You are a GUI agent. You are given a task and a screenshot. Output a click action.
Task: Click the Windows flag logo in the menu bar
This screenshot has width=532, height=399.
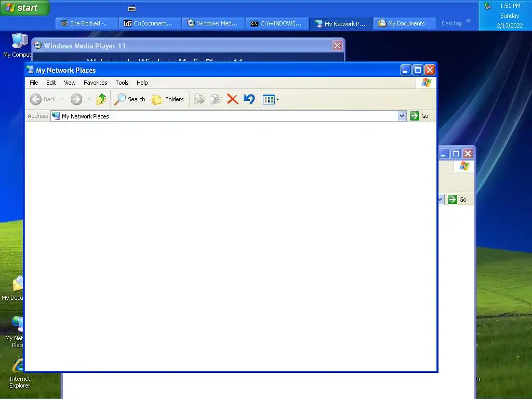tap(426, 83)
